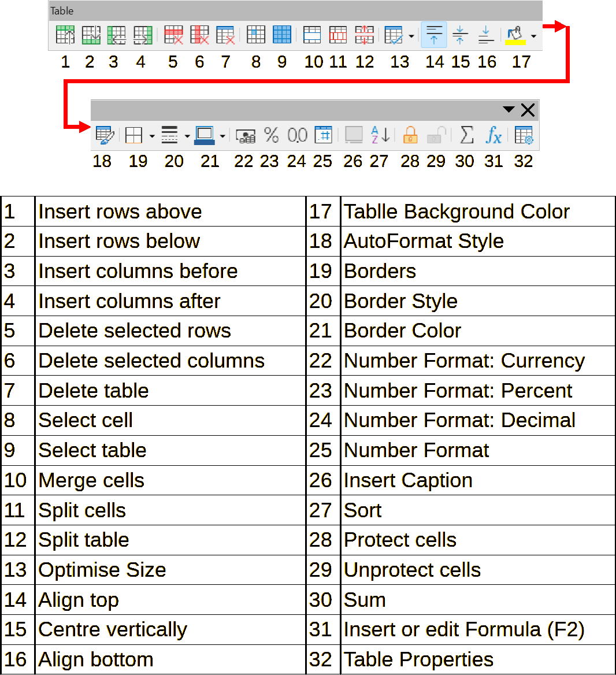Open the Insert or edit Formula fx icon
Screen dimensions: 616x675
point(493,135)
